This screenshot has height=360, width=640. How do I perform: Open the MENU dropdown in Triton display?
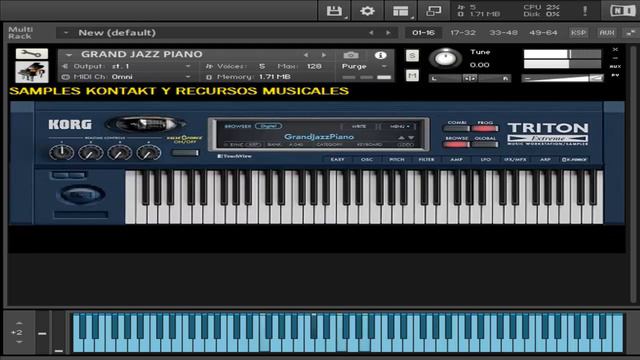399,127
